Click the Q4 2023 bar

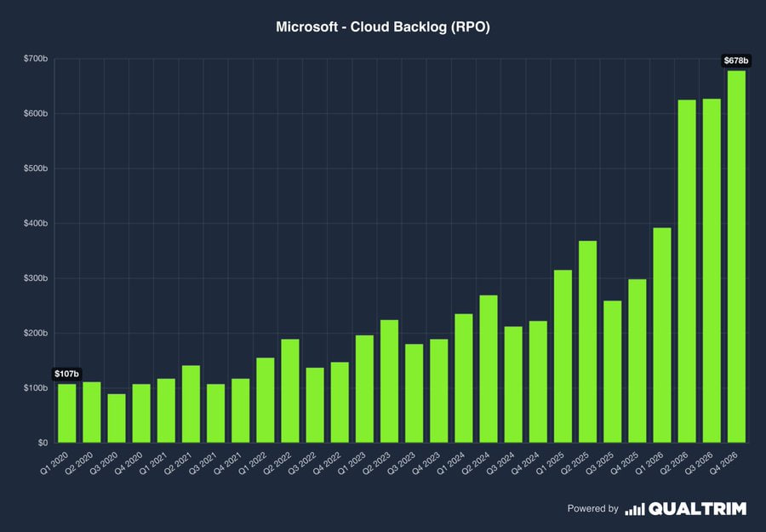(x=438, y=391)
